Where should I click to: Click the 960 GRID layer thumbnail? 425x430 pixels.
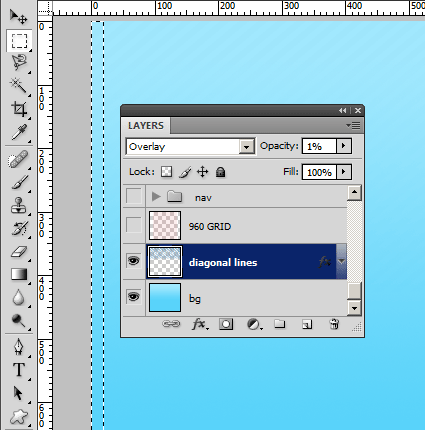tap(165, 225)
